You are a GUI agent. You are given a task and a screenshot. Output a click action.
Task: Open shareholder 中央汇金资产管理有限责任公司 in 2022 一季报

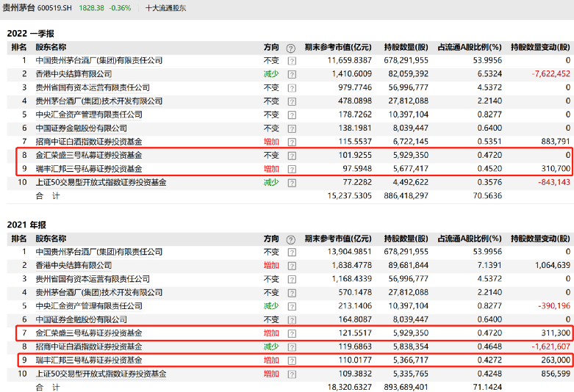coord(89,115)
